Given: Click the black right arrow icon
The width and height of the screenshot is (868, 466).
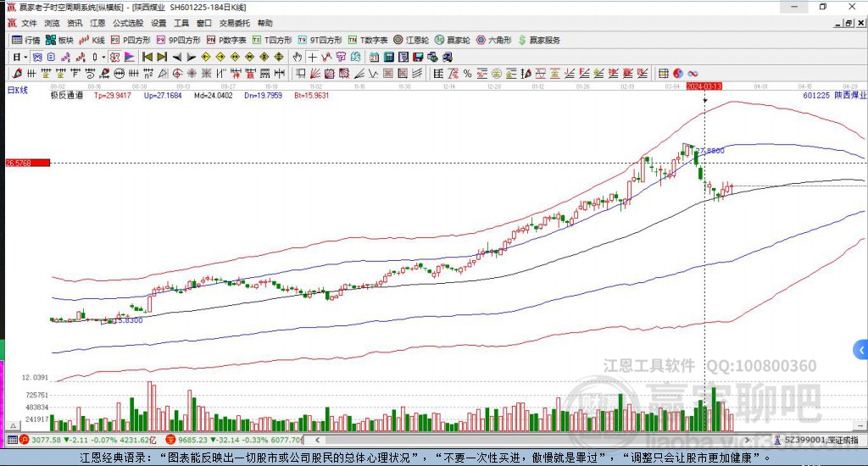Looking at the screenshot, I should tap(191, 57).
